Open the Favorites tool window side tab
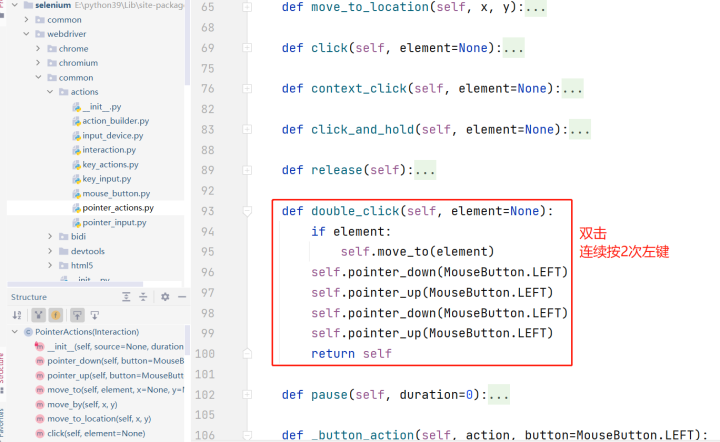The height and width of the screenshot is (442, 720). (2, 423)
